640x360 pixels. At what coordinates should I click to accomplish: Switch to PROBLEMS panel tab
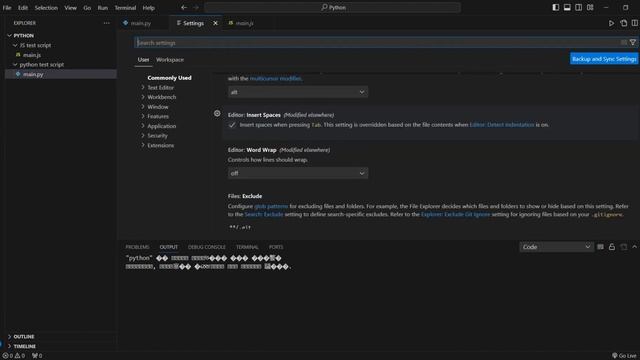(137, 247)
